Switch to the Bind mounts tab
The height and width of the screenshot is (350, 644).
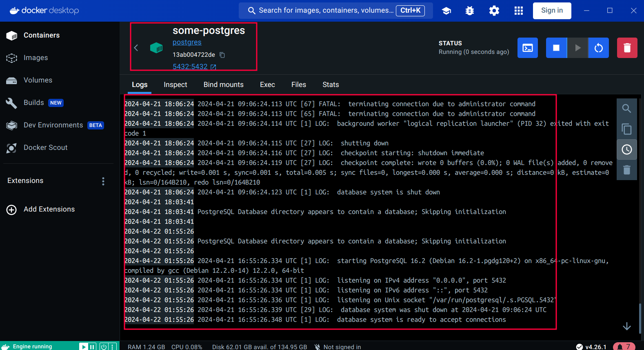pyautogui.click(x=224, y=85)
